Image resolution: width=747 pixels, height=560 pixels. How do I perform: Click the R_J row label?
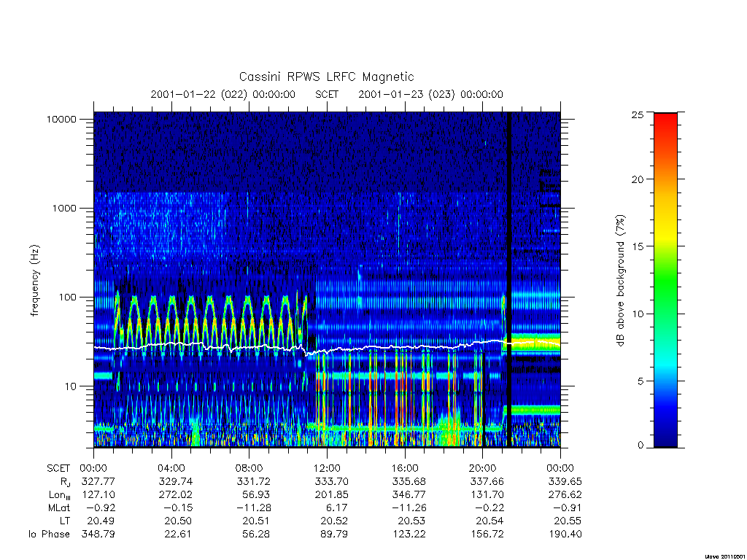click(x=64, y=482)
